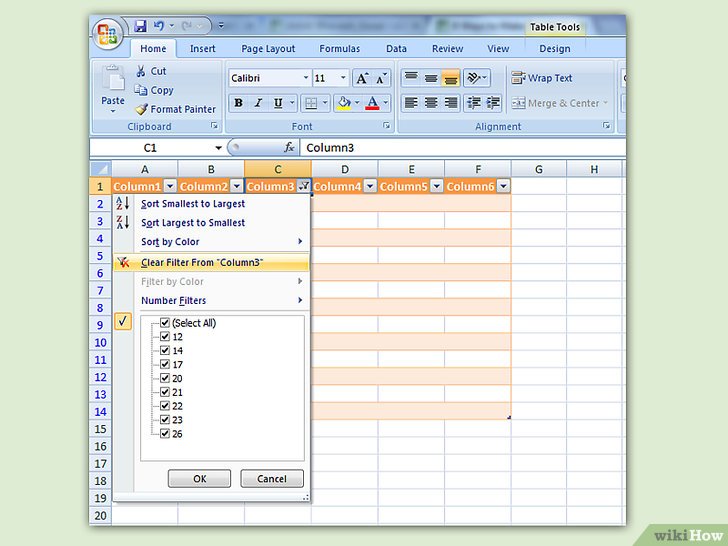Align text right
This screenshot has height=546, width=728.
[451, 103]
